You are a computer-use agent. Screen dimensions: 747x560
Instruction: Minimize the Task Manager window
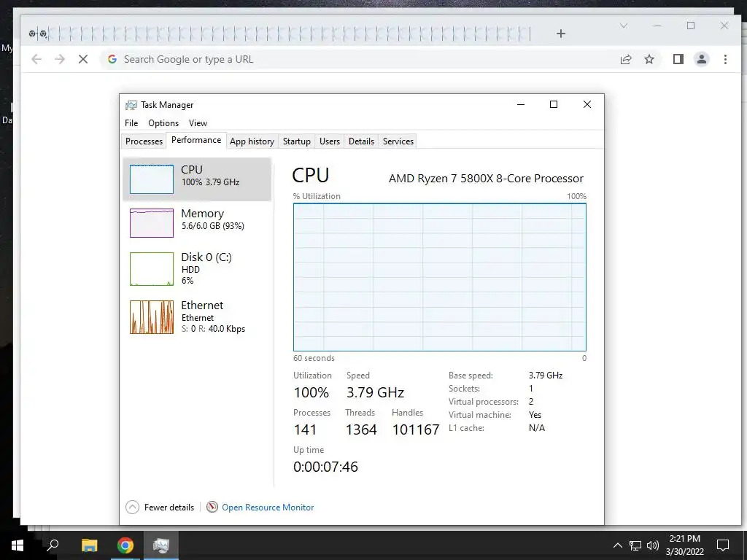coord(521,104)
